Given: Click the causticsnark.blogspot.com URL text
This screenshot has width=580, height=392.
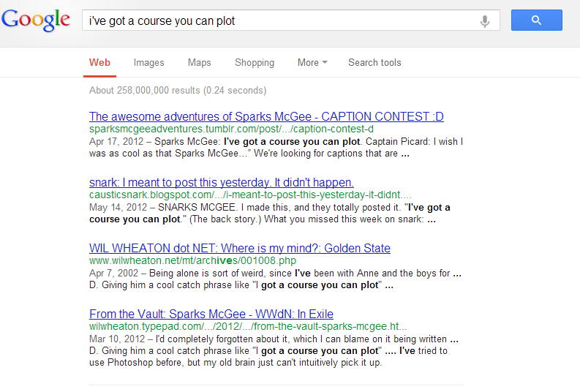Looking at the screenshot, I should (250, 195).
